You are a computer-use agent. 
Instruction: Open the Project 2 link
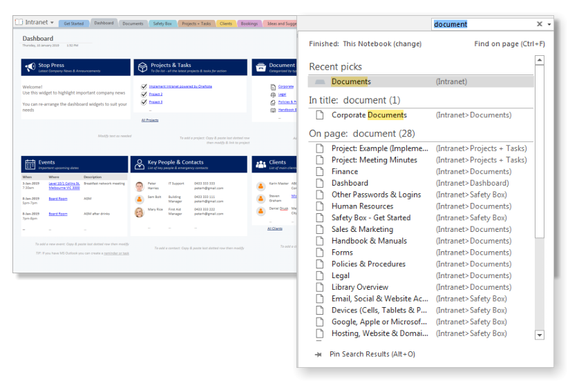click(x=156, y=95)
